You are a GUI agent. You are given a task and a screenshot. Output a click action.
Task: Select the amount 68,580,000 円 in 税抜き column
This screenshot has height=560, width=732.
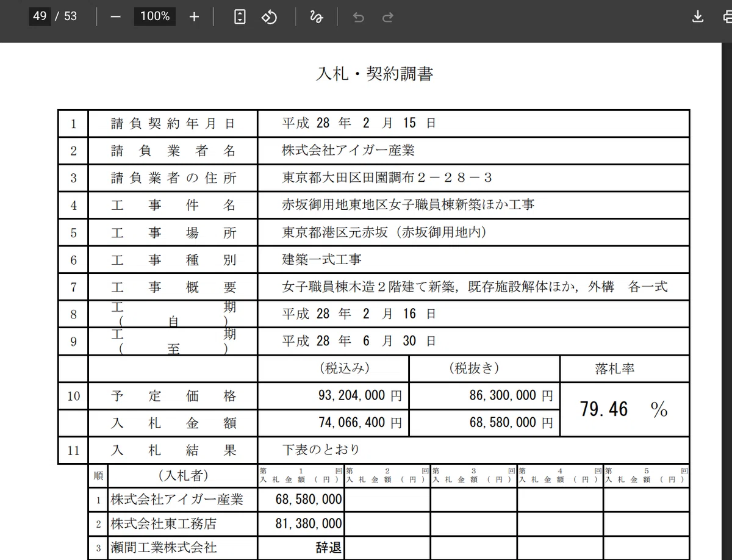point(511,423)
